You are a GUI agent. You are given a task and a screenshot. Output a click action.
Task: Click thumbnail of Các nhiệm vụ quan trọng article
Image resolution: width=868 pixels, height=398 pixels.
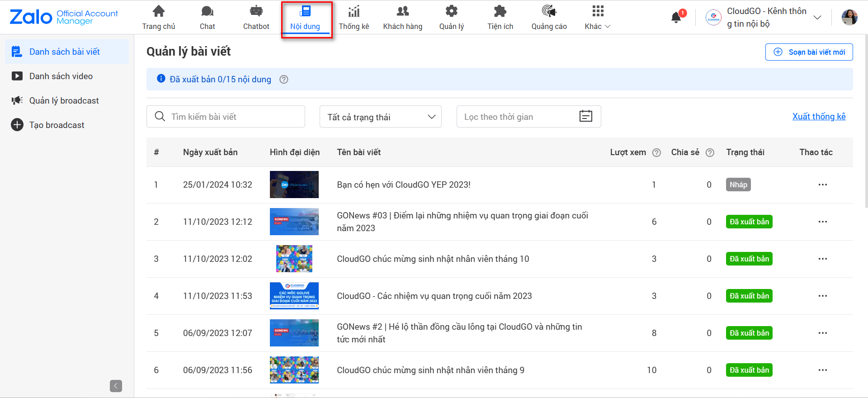click(294, 296)
